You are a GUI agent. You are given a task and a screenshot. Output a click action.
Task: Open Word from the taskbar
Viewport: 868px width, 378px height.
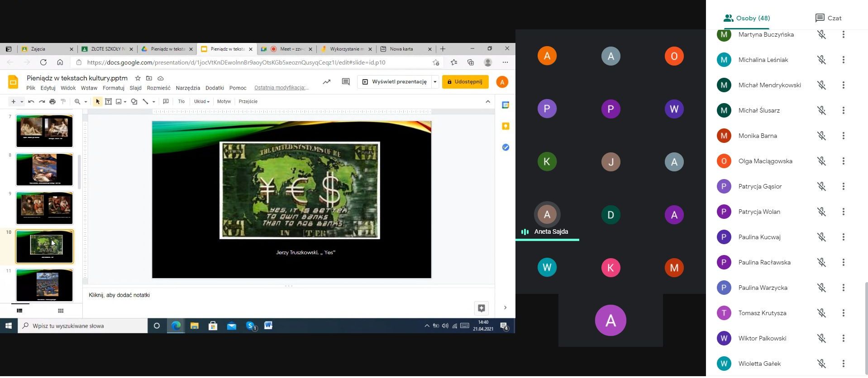click(268, 326)
